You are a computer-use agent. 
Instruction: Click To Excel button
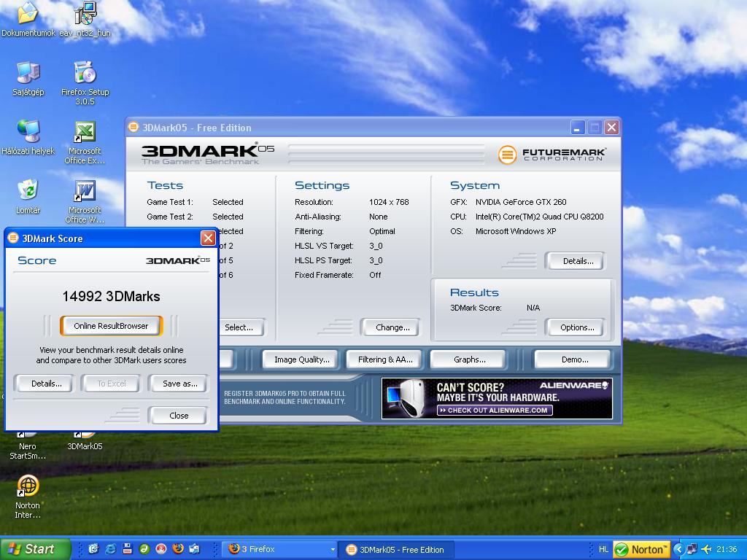[112, 384]
